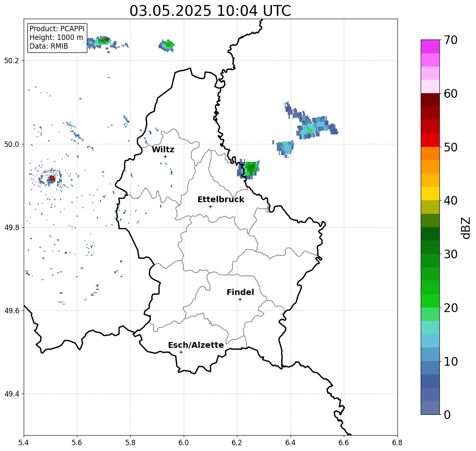Image resolution: width=476 pixels, height=451 pixels.
Task: Click the 50.2 latitude tick label
Action: (12, 60)
